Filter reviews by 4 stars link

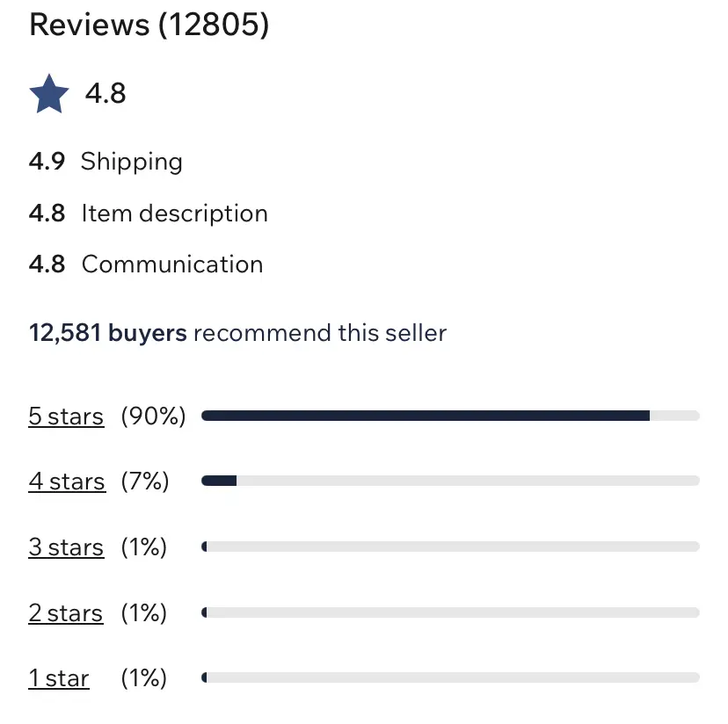click(x=67, y=481)
